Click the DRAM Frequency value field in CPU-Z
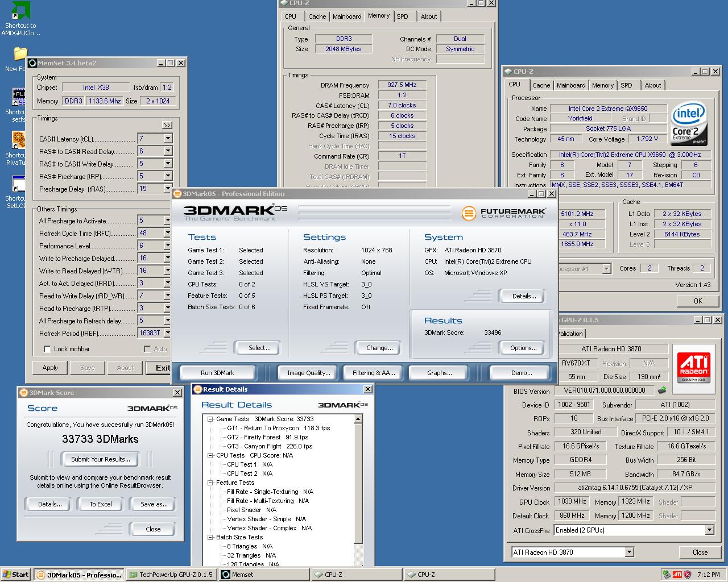The image size is (728, 582). coord(402,85)
